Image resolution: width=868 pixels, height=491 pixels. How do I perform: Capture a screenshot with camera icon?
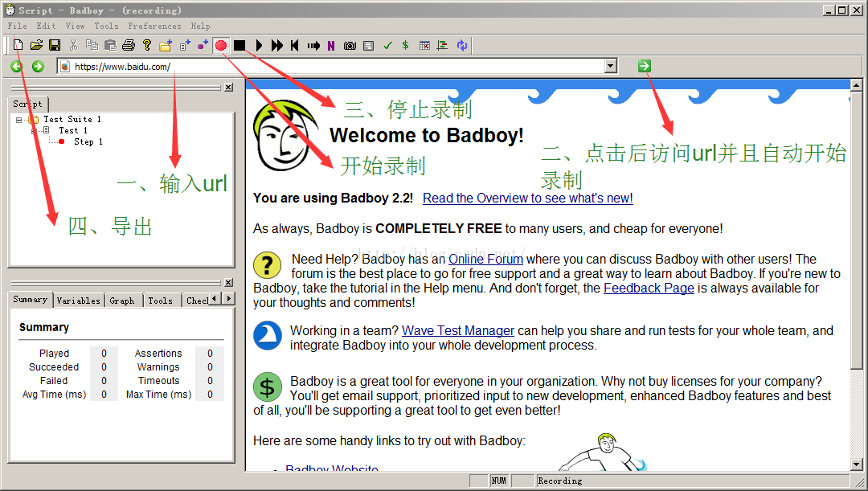(x=350, y=45)
